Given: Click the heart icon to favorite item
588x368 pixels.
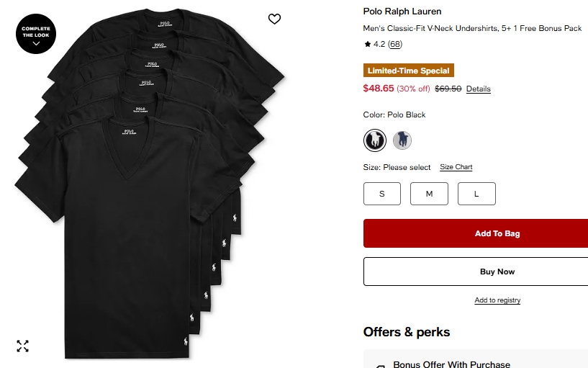Looking at the screenshot, I should 274,19.
